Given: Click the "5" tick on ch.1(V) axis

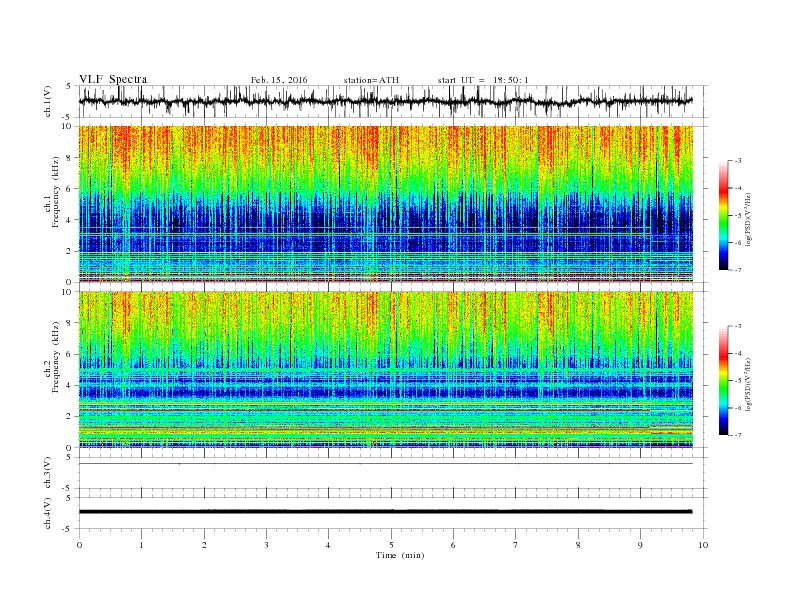Looking at the screenshot, I should pyautogui.click(x=70, y=86).
